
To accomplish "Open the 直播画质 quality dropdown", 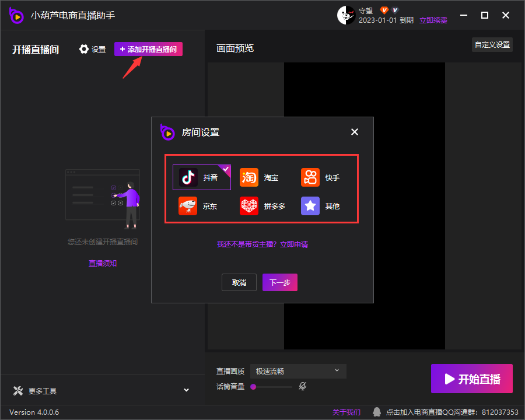I will click(298, 371).
